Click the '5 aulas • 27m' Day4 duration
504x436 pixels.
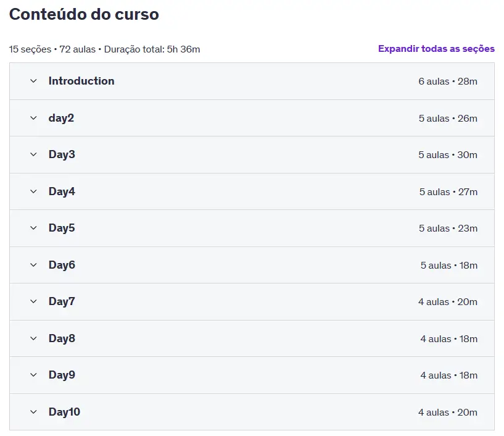tap(448, 192)
